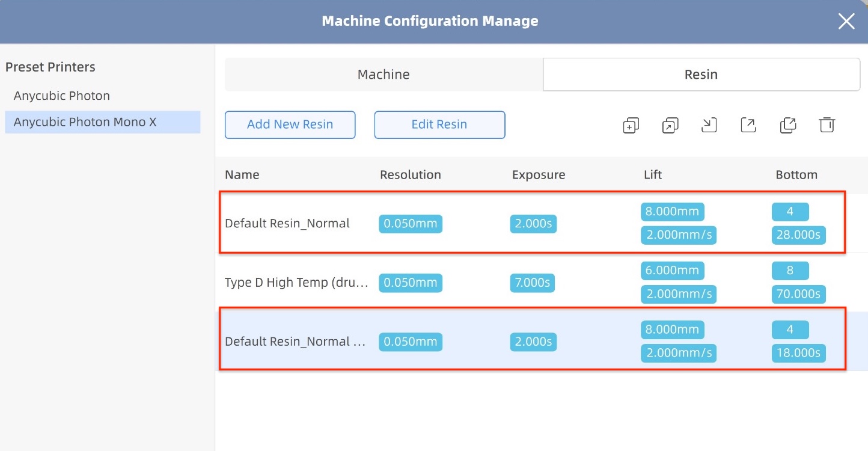This screenshot has width=868, height=451.
Task: Close the Machine Configuration Manage dialog
Action: pyautogui.click(x=846, y=22)
